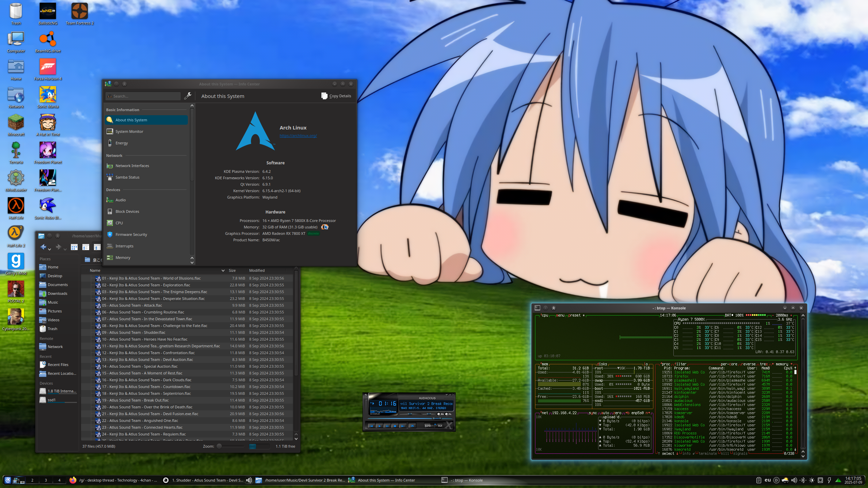Open the POSTAL 2 desktop icon
This screenshot has height=488, width=868.
pos(16,292)
